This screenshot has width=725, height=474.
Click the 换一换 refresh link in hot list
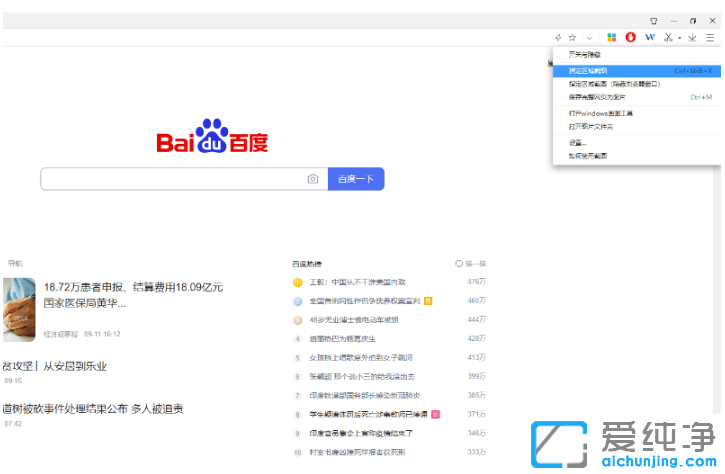click(471, 263)
